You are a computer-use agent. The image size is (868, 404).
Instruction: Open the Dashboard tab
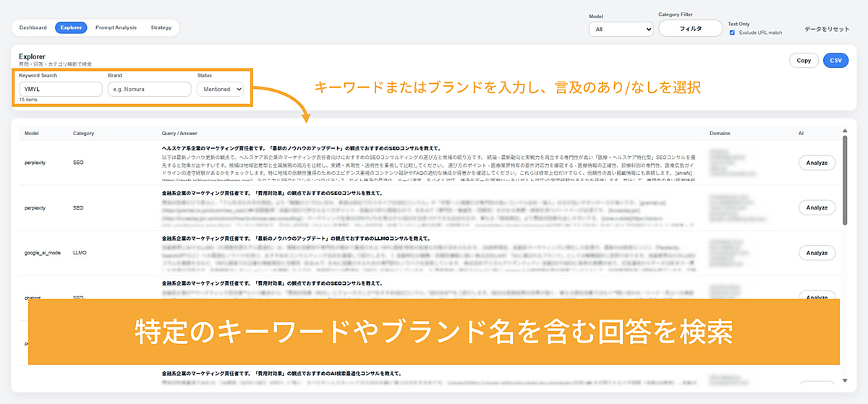[x=33, y=27]
